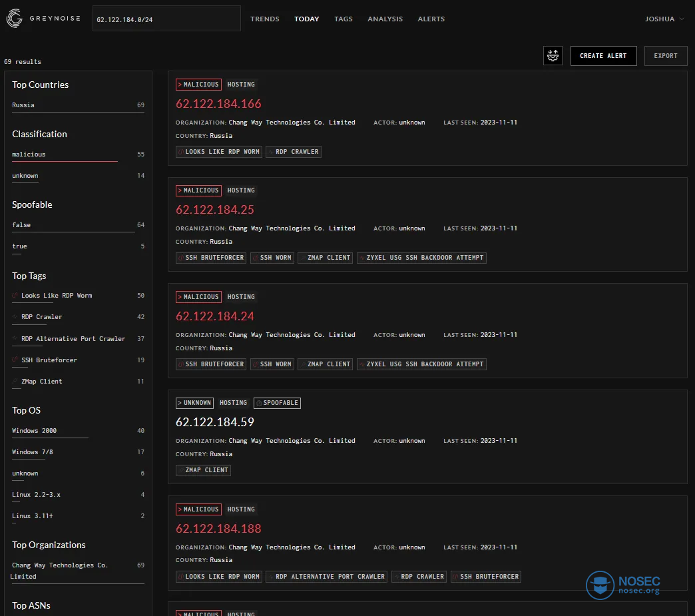Click the search field containing 62.122.184.0/24

[166, 19]
